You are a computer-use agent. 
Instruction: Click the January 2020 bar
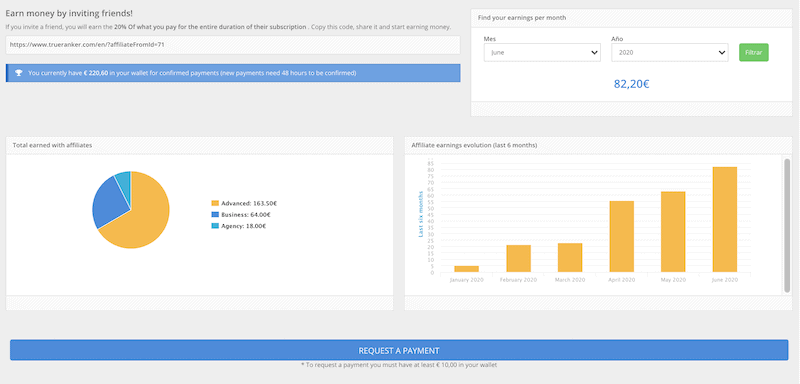pos(466,269)
